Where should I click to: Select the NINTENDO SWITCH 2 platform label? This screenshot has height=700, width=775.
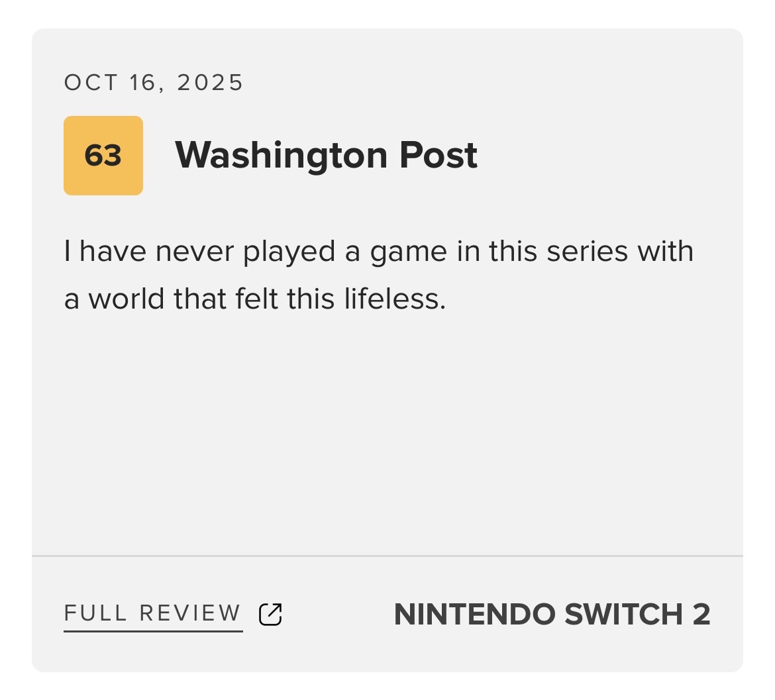[x=552, y=614]
